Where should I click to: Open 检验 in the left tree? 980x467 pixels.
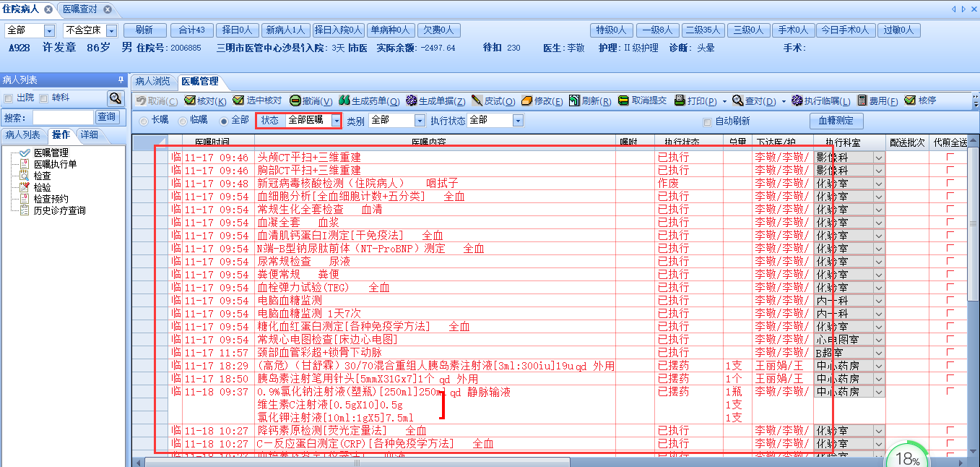click(42, 187)
